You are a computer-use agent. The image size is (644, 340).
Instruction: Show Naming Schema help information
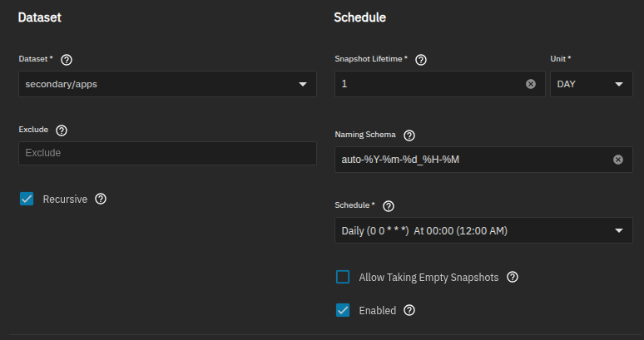click(x=409, y=136)
